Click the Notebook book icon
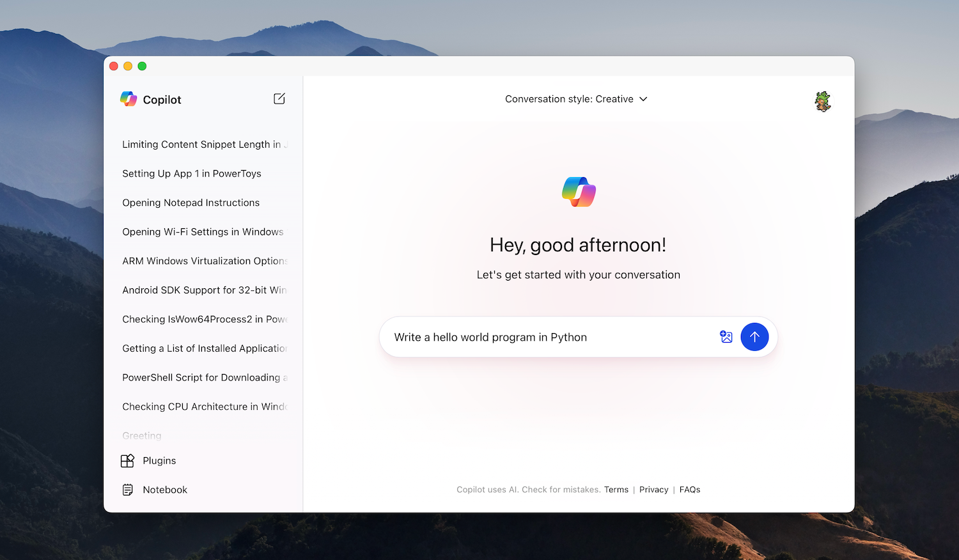The height and width of the screenshot is (560, 959). pyautogui.click(x=129, y=489)
